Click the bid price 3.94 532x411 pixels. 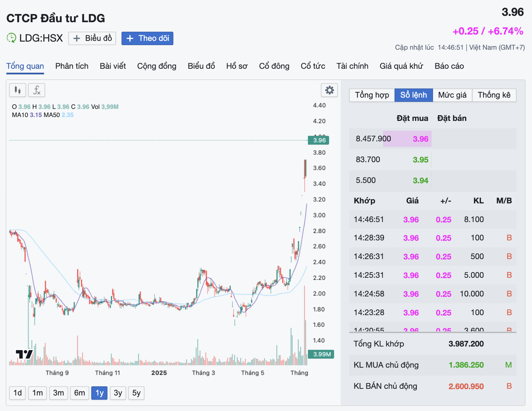point(420,180)
